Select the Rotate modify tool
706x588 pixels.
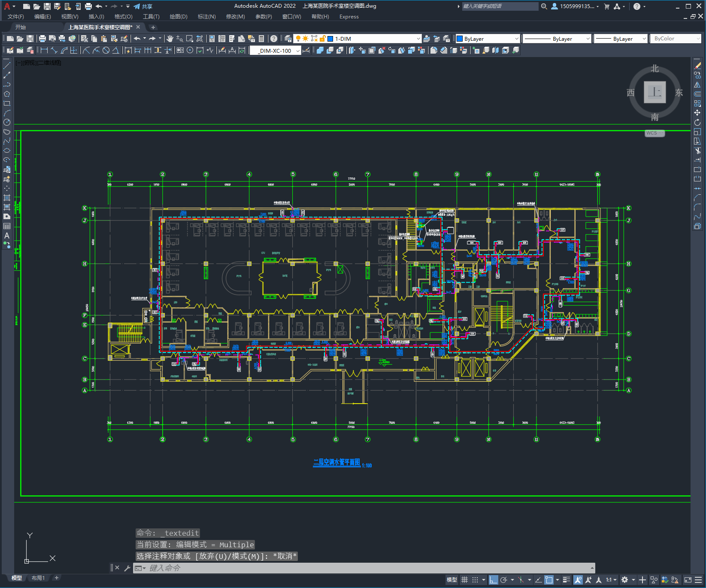point(697,123)
